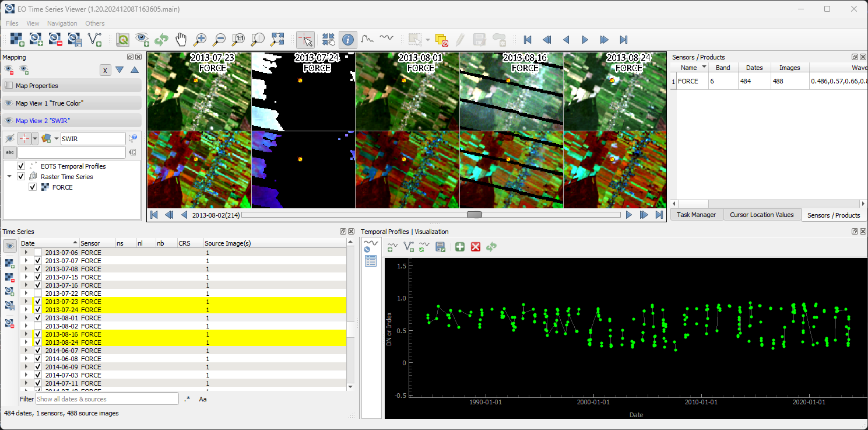Step to next date using slider right arrow

629,215
